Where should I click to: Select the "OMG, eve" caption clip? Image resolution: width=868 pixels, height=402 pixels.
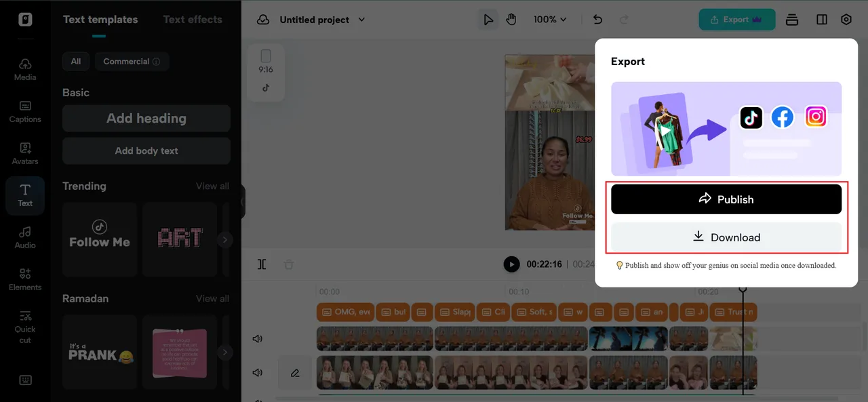345,312
